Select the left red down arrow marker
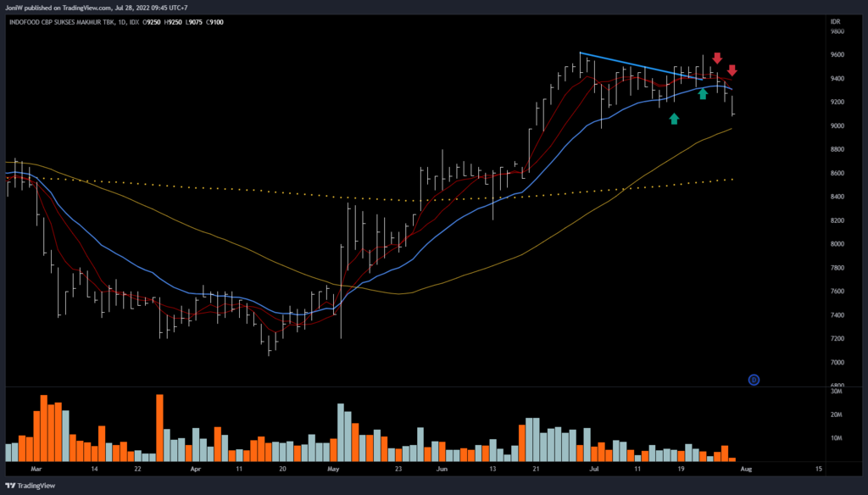 click(717, 58)
